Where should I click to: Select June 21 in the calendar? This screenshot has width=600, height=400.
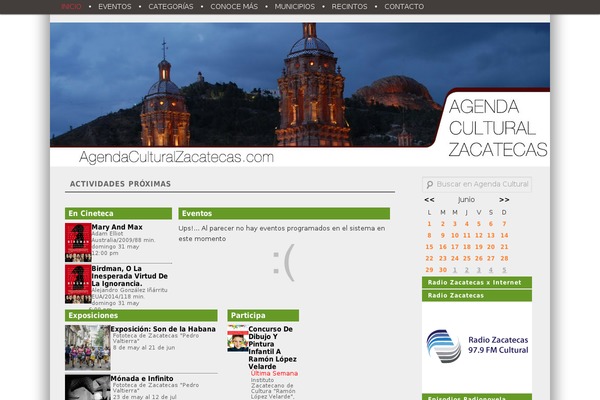(x=504, y=247)
